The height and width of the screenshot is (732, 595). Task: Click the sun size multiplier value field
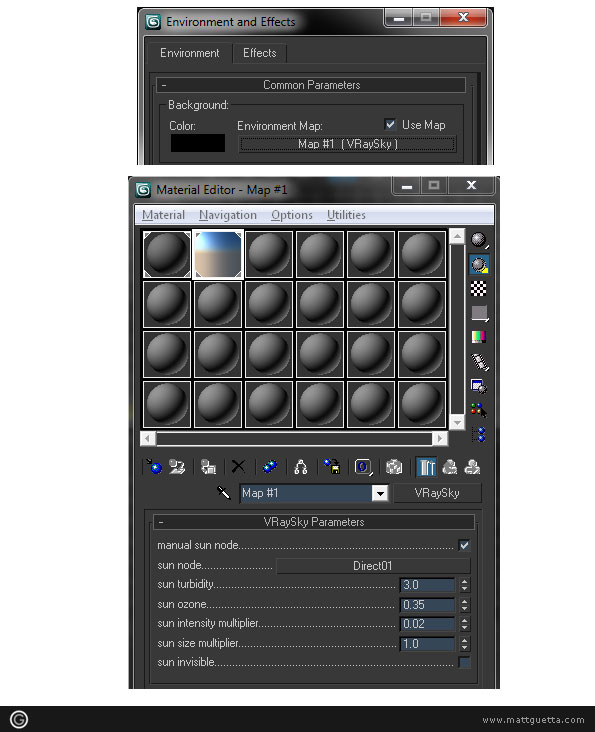[427, 644]
